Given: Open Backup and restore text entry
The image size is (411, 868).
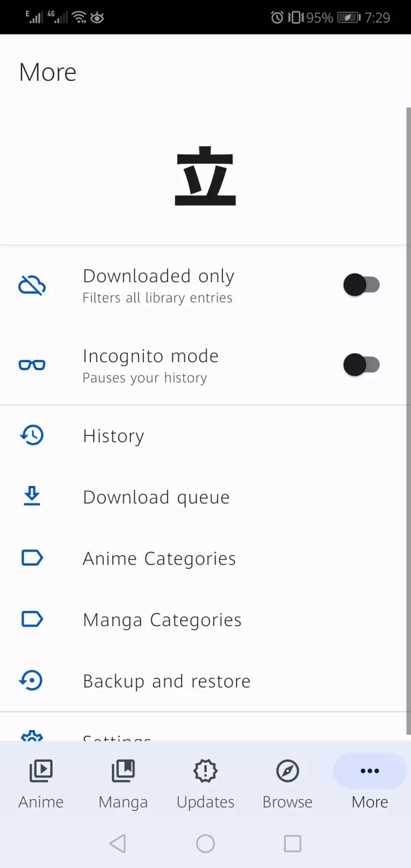Looking at the screenshot, I should (167, 681).
